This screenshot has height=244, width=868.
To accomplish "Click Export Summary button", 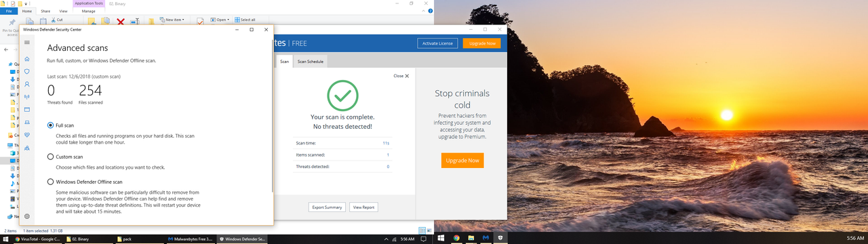I will pyautogui.click(x=327, y=207).
